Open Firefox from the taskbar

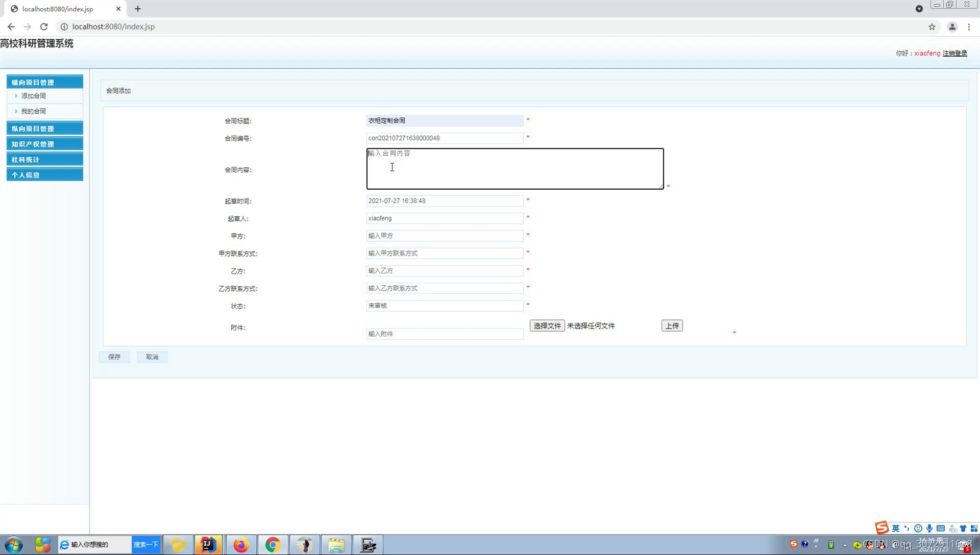pyautogui.click(x=241, y=545)
